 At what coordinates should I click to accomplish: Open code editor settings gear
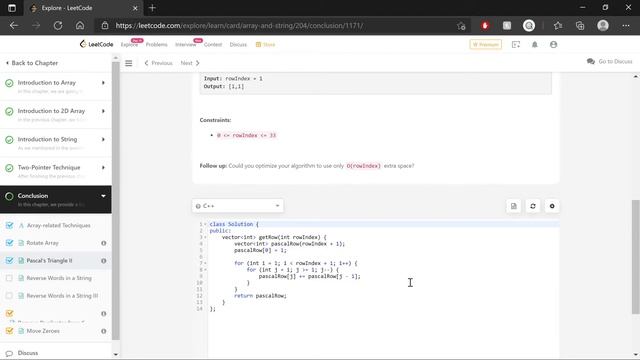(552, 206)
